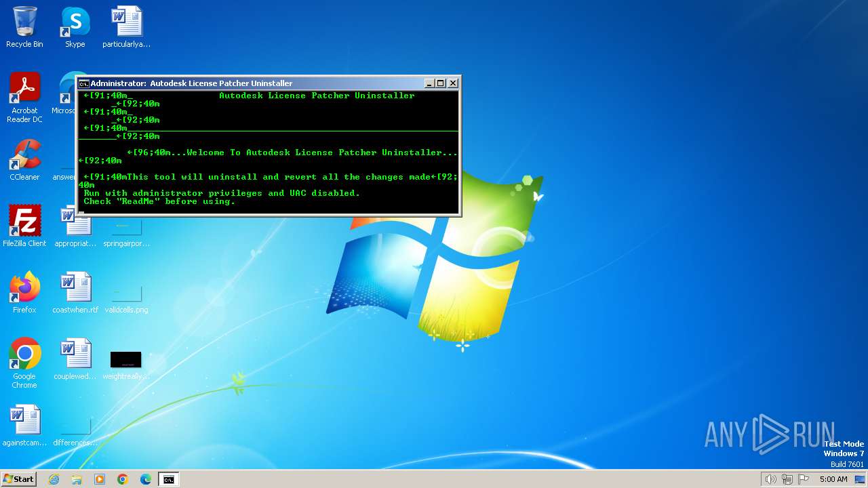Switch to the command prompt taskbar item
The image size is (868, 488).
point(168,479)
